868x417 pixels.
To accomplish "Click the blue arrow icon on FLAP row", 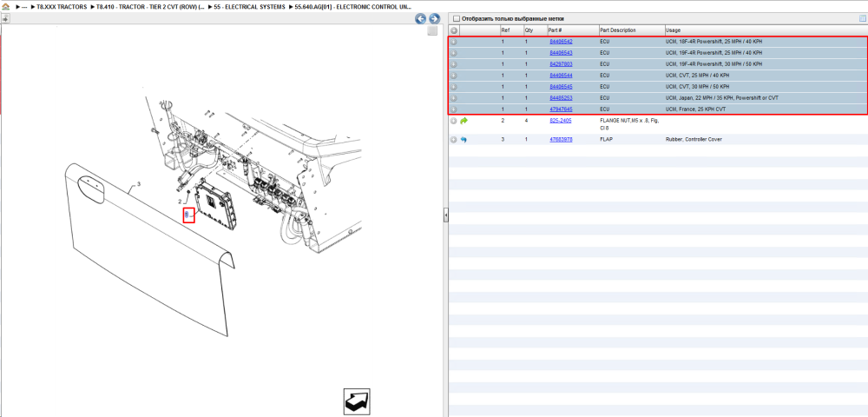I will click(464, 140).
